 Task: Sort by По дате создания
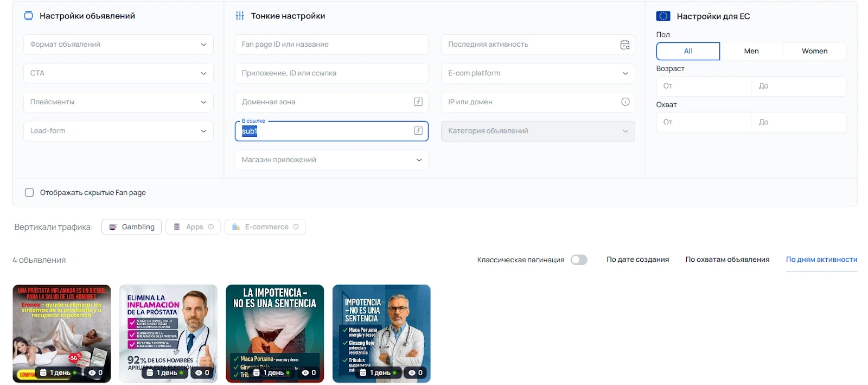637,260
